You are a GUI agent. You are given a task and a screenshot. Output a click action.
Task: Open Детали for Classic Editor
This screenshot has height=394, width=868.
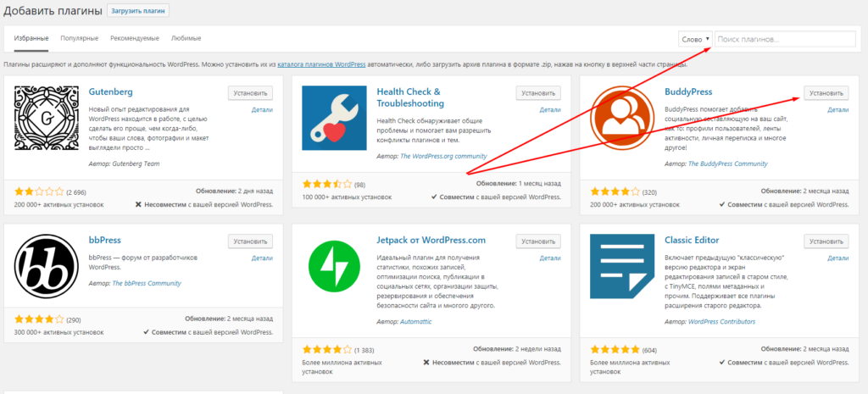(x=838, y=258)
